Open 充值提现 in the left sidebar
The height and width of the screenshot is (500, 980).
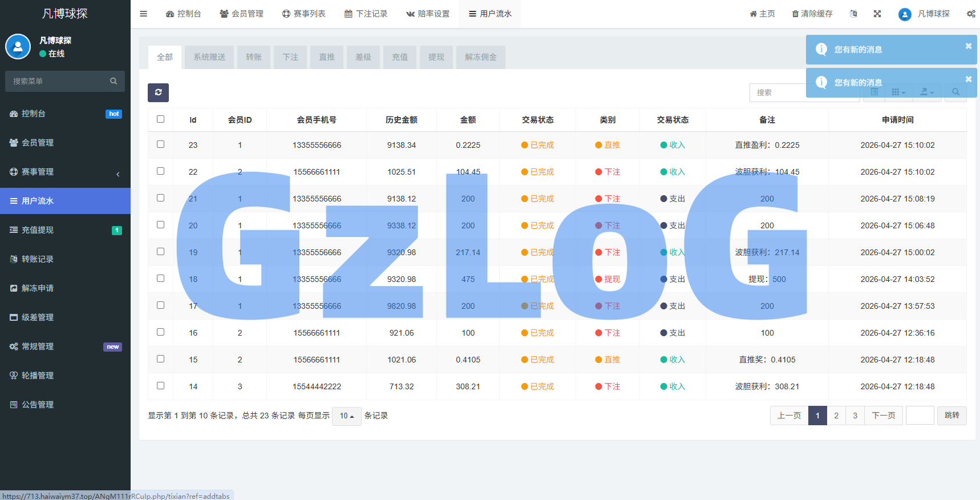point(65,230)
